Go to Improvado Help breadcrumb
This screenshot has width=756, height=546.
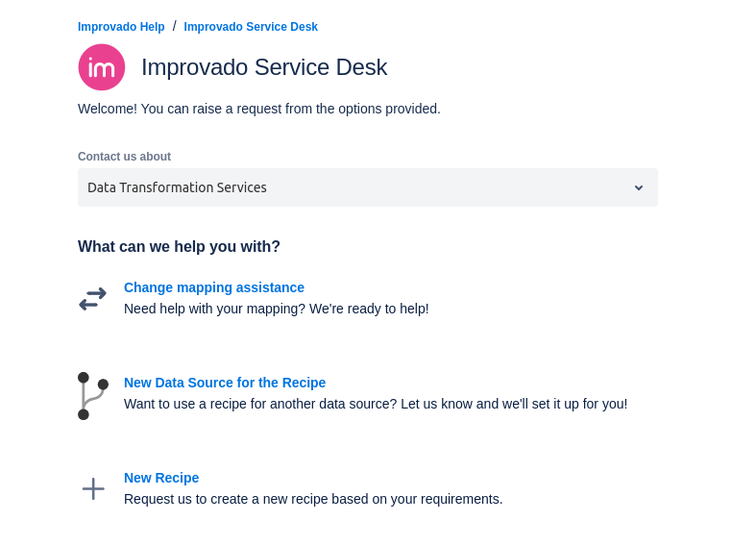click(x=121, y=27)
